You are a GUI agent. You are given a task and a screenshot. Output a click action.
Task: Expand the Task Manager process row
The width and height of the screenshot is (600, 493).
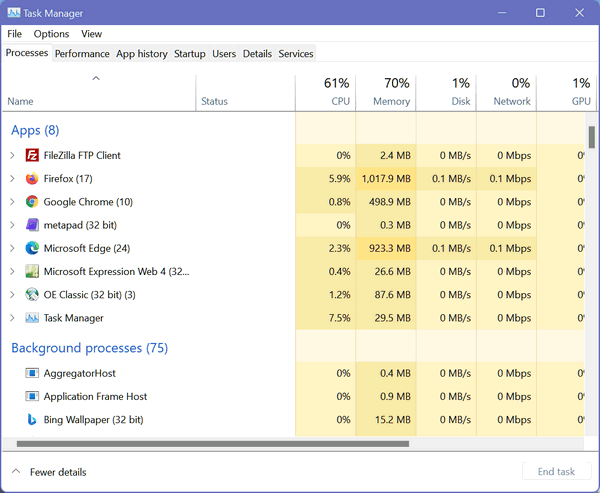coord(12,318)
